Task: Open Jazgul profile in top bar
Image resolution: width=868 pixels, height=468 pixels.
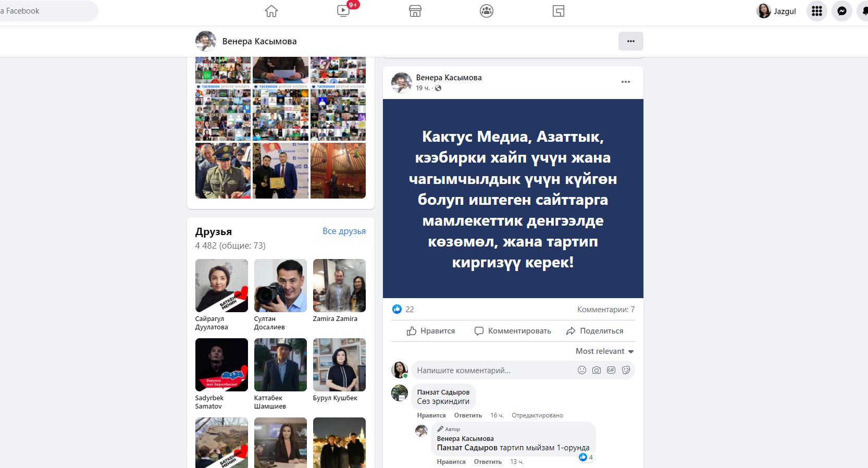Action: click(776, 11)
